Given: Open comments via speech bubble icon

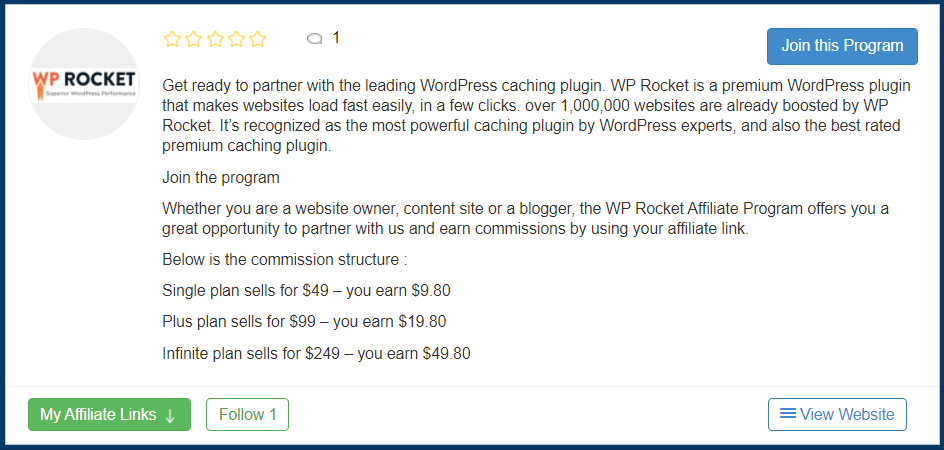Looking at the screenshot, I should (314, 39).
